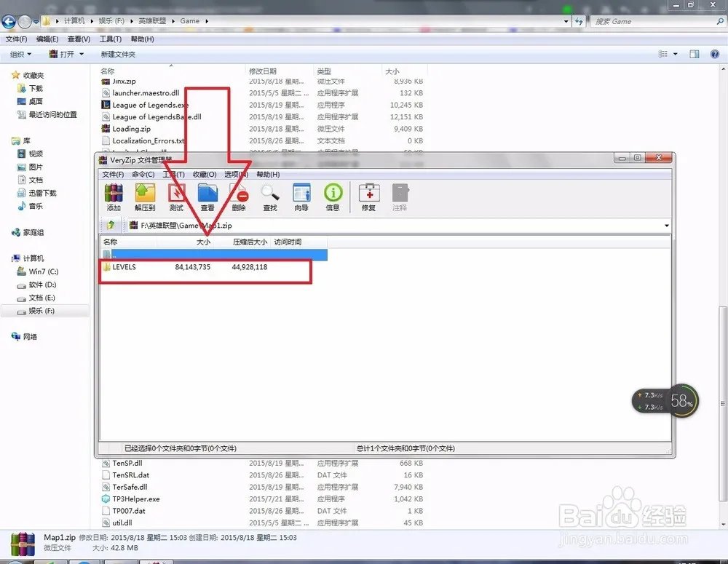Open VeryZip 命令(C) menu
The image size is (728, 564).
tap(143, 174)
